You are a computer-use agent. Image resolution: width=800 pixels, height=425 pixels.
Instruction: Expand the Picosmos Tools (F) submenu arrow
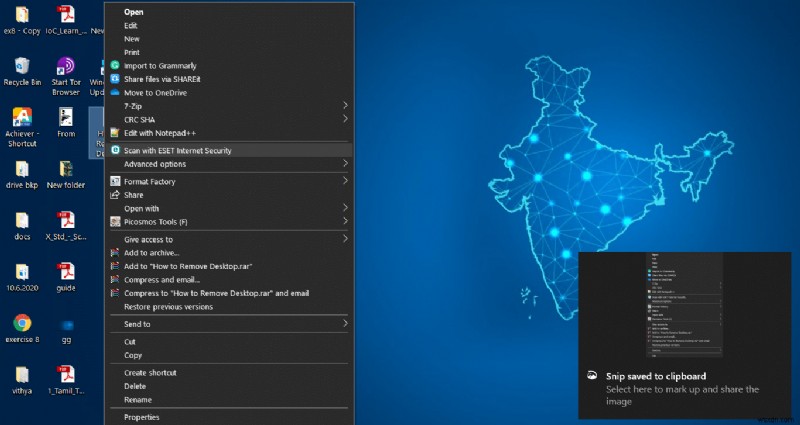click(345, 221)
